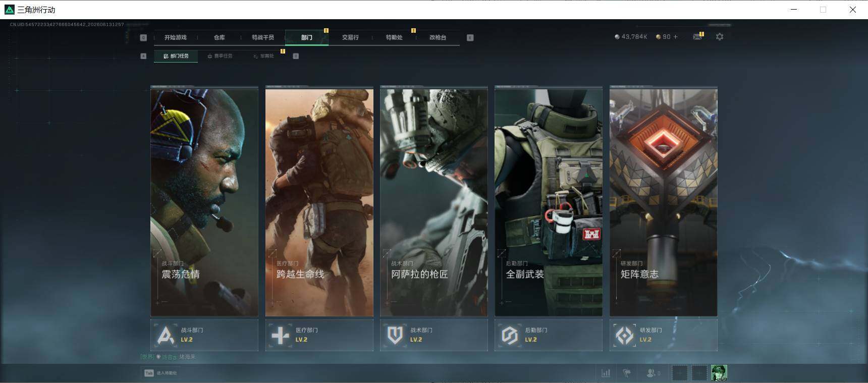Maximize the 三角洲行动 window
The image size is (868, 383).
[823, 10]
